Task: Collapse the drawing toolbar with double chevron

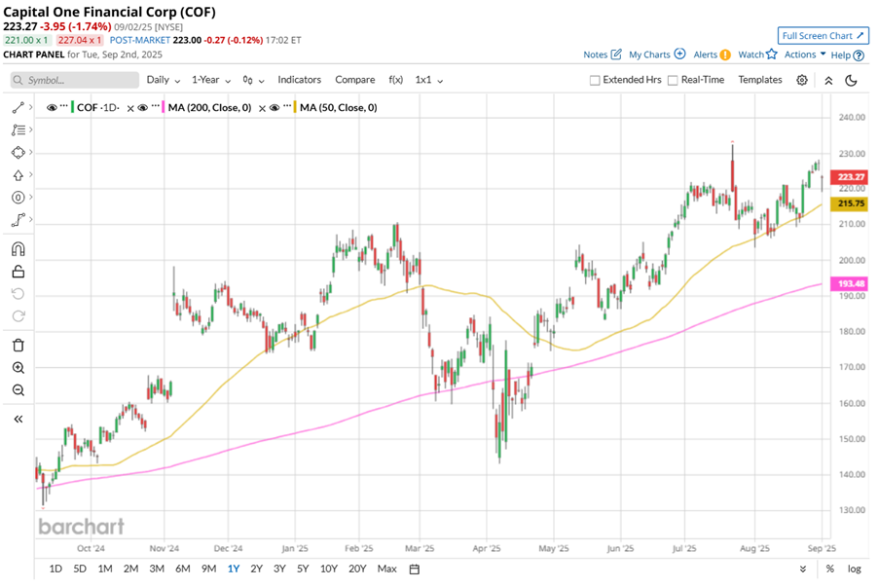Action: 18,420
